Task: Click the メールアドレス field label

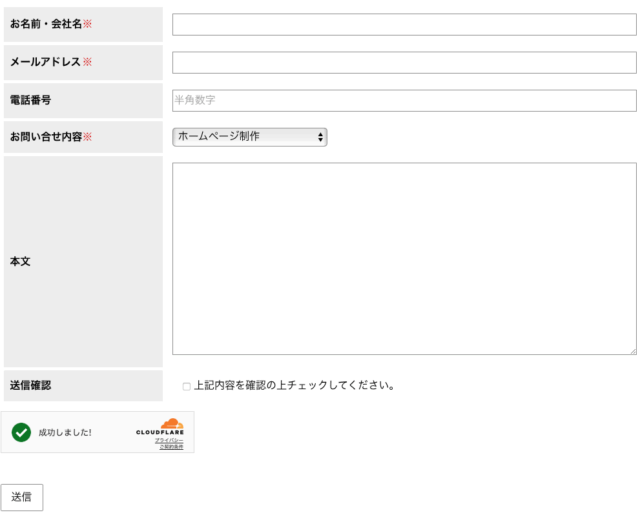Action: 45,62
